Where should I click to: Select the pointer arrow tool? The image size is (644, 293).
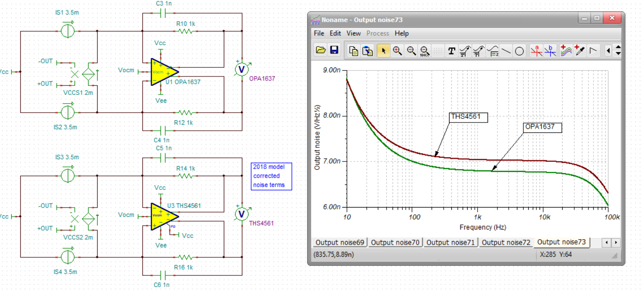384,51
